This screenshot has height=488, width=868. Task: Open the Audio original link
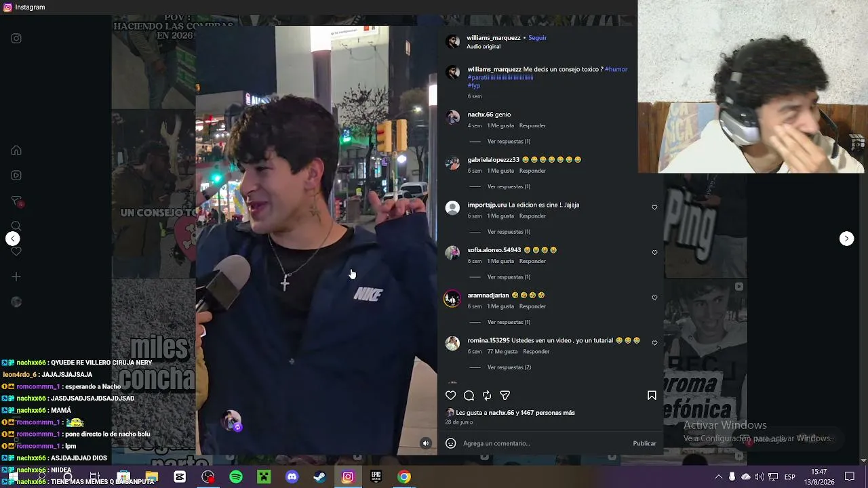(484, 47)
